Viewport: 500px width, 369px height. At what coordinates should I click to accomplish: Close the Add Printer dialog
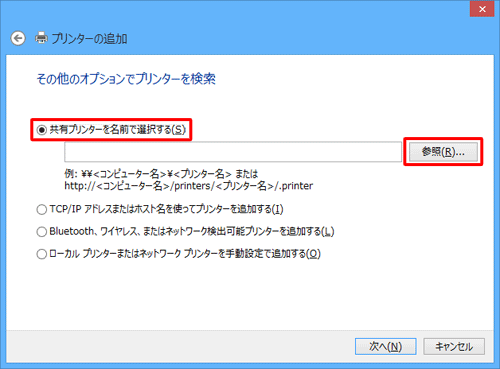pyautogui.click(x=482, y=9)
